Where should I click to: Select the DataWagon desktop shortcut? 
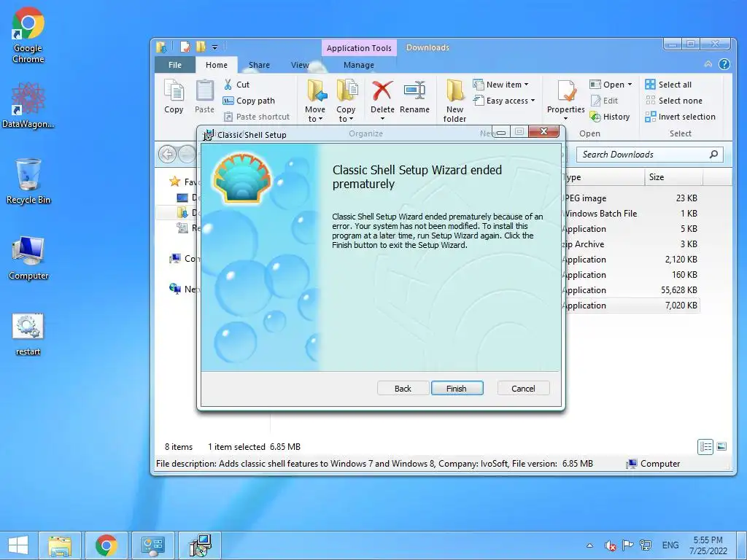point(28,105)
